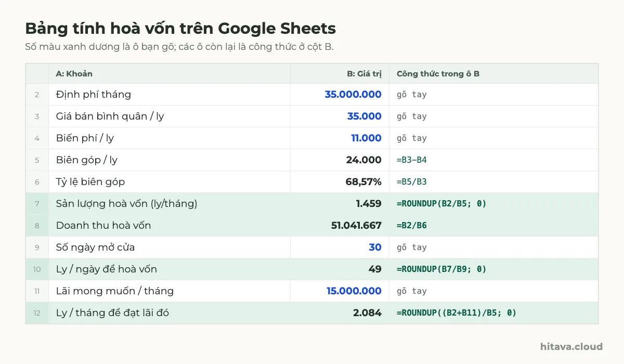Click the blue value 30
624x364 pixels.
[375, 248]
